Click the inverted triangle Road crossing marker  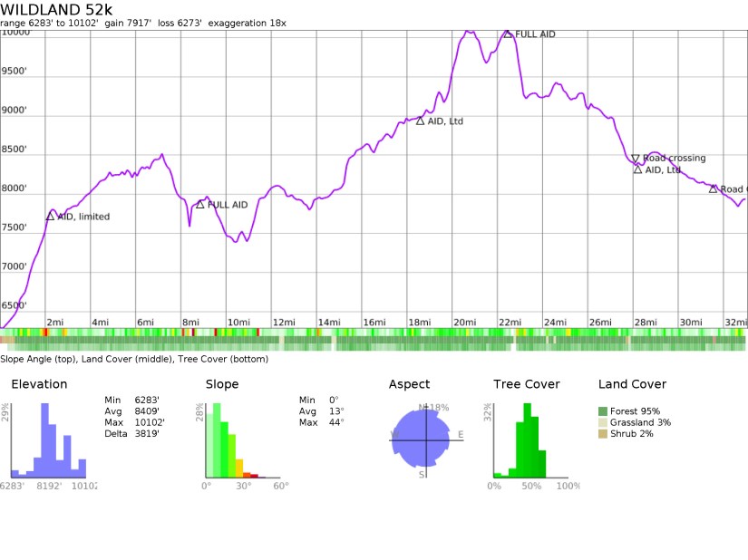(x=636, y=158)
